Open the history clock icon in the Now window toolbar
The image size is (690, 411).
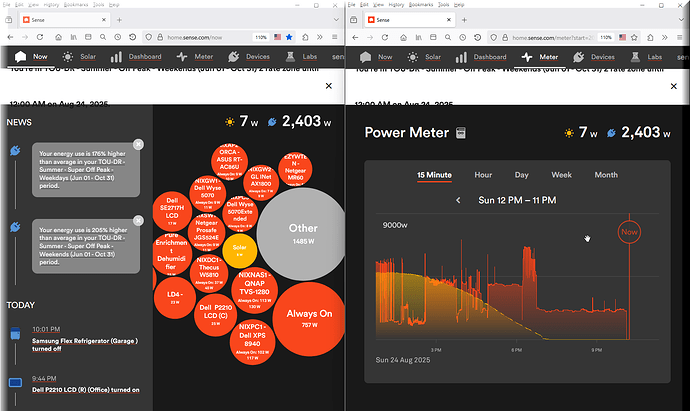[x=117, y=37]
